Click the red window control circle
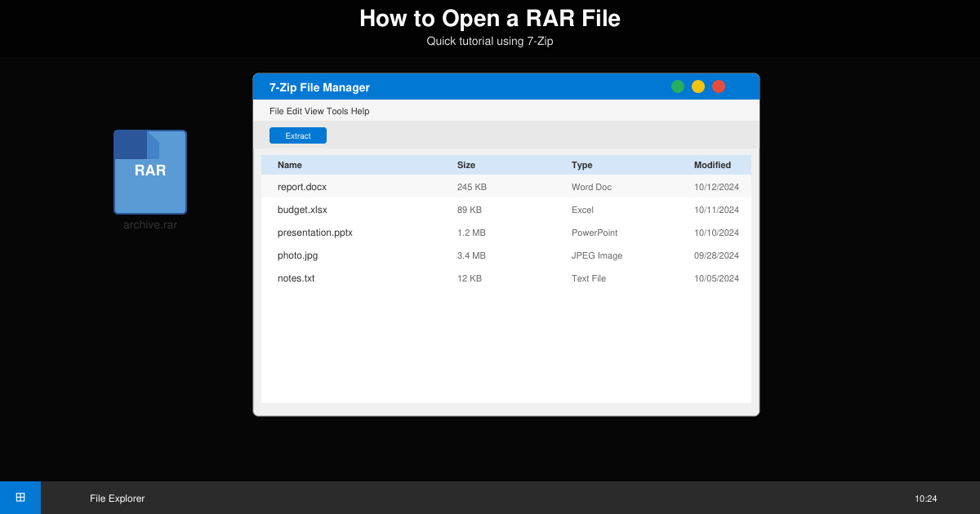The image size is (980, 514). click(x=719, y=86)
